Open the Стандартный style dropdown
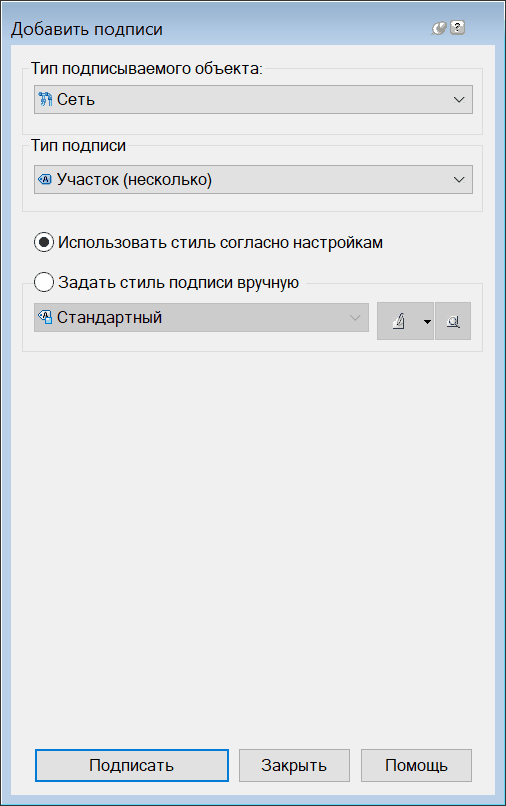 tap(201, 317)
